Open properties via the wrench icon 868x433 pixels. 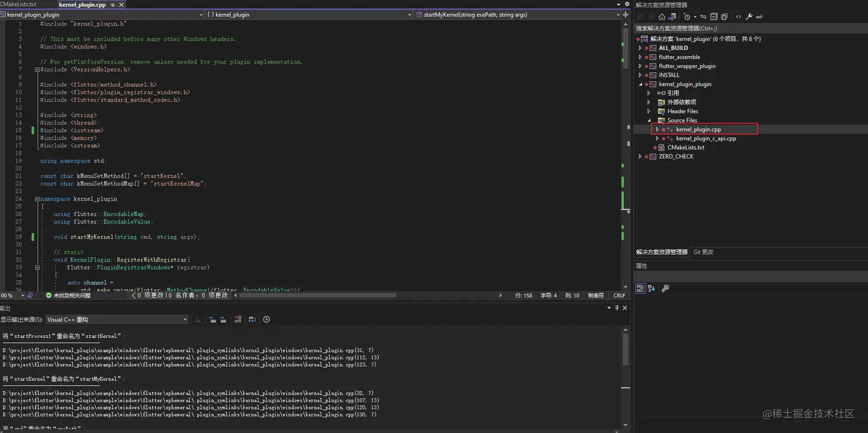click(x=749, y=17)
